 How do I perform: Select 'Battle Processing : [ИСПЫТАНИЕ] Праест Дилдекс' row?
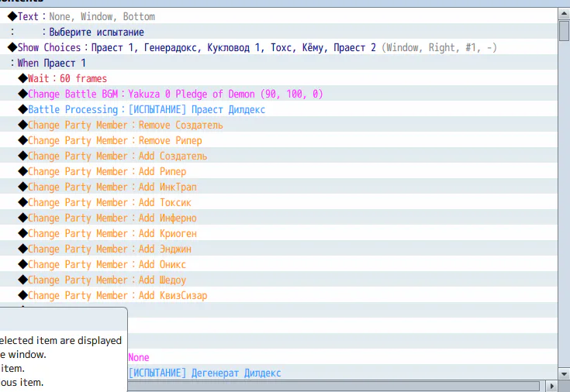tap(278, 109)
